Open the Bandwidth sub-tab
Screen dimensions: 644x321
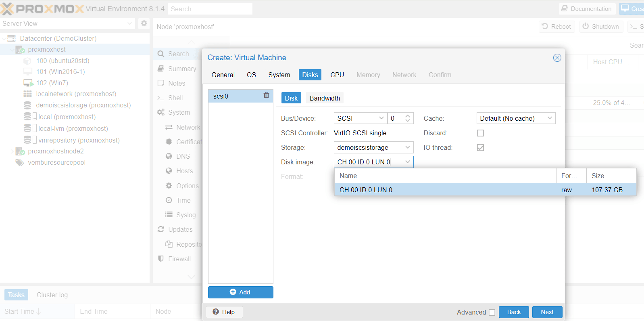click(x=325, y=98)
